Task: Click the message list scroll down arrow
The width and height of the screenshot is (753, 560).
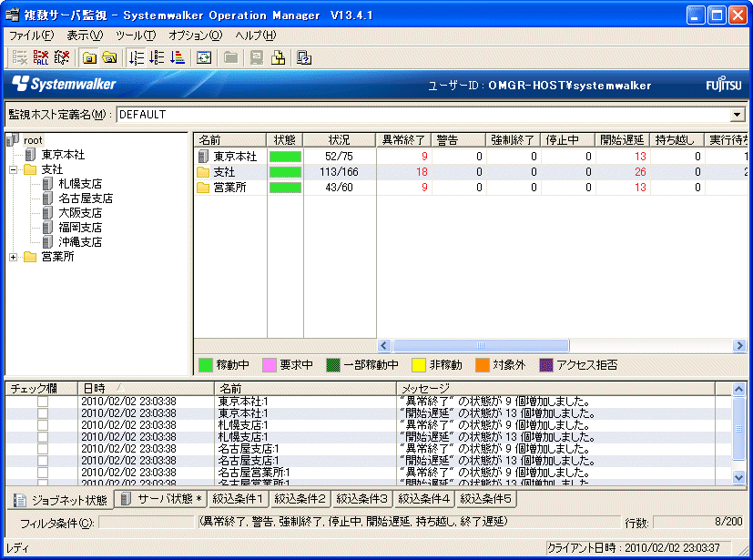Action: point(738,477)
